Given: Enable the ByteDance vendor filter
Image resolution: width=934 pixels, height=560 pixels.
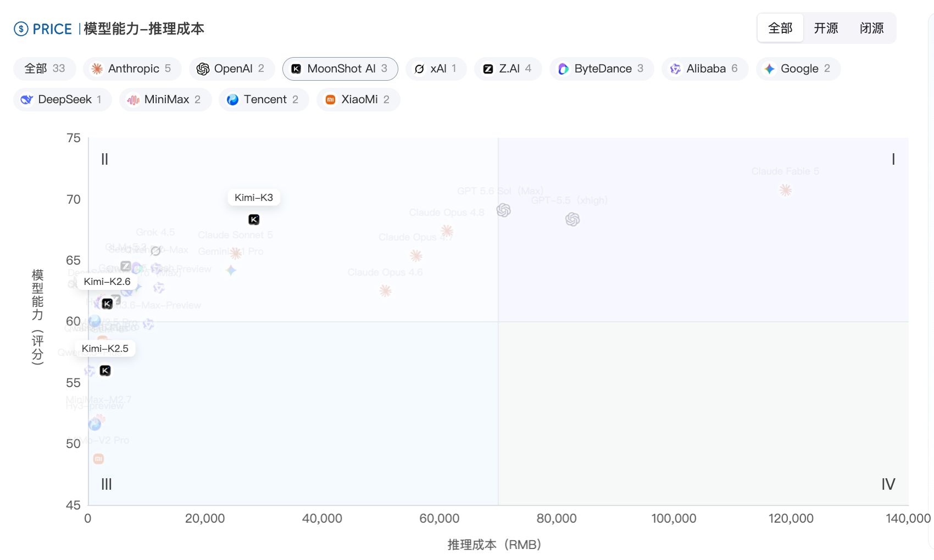Looking at the screenshot, I should point(602,69).
